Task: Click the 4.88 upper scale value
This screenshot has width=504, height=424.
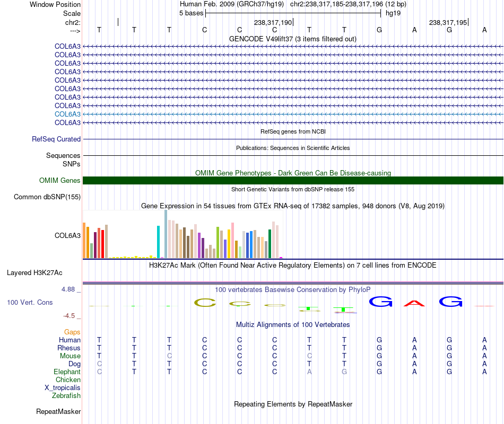Action: click(x=68, y=289)
